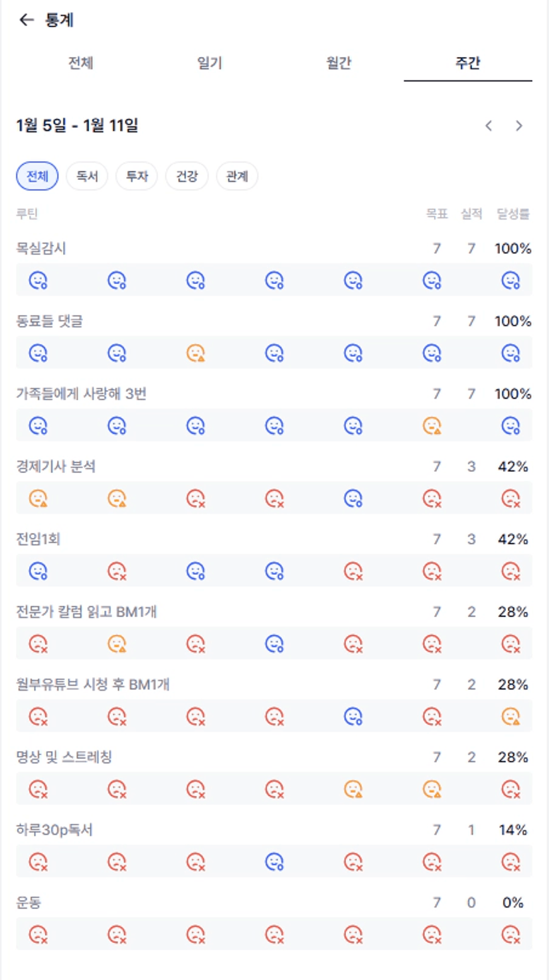The image size is (549, 980).
Task: Switch to the 전체 statistics tab
Action: pyautogui.click(x=80, y=64)
